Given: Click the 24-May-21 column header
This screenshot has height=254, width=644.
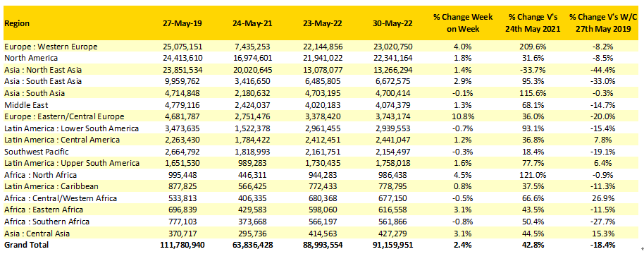Looking at the screenshot, I should click(252, 23).
